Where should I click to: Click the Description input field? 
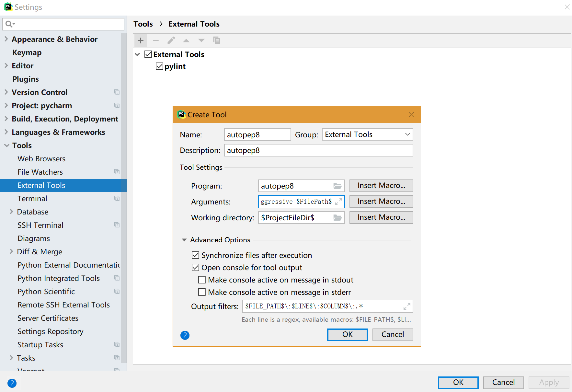tap(319, 150)
